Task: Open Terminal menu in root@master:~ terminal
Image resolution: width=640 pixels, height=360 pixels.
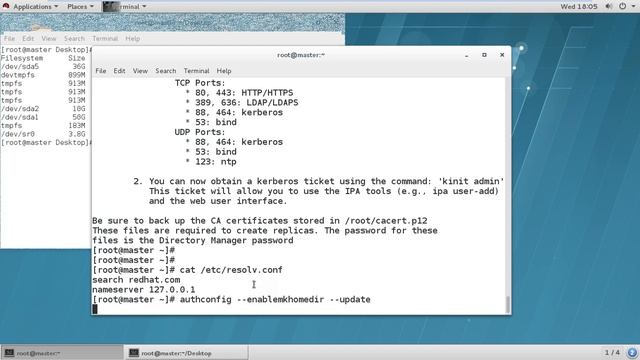Action: (196, 71)
